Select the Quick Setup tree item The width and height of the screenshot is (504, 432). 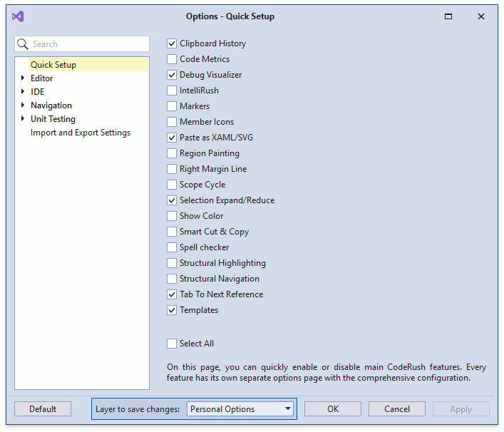pyautogui.click(x=53, y=65)
